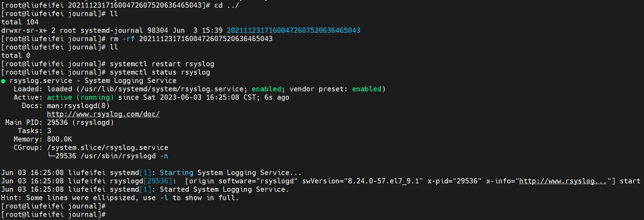
Task: Click the 'systemctl restart rsyslog' command
Action: 162,64
